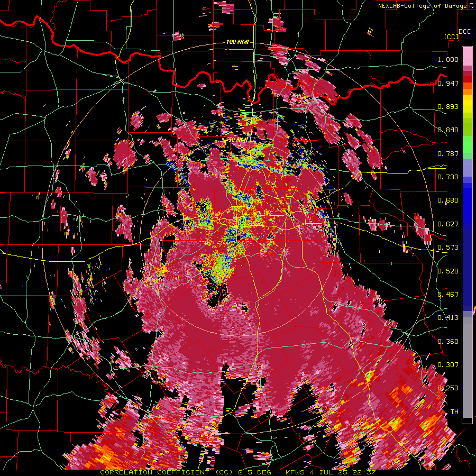This screenshot has height=476, width=476.
Task: Click the Correlation Coefficient KFWS caption text
Action: click(x=237, y=472)
